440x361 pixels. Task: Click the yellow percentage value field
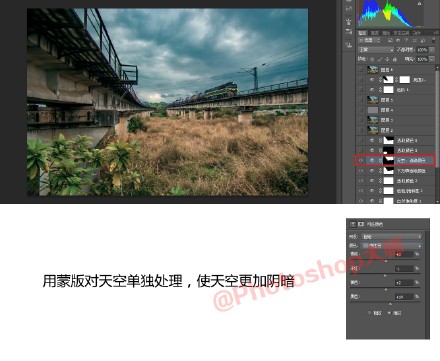[x=404, y=283]
